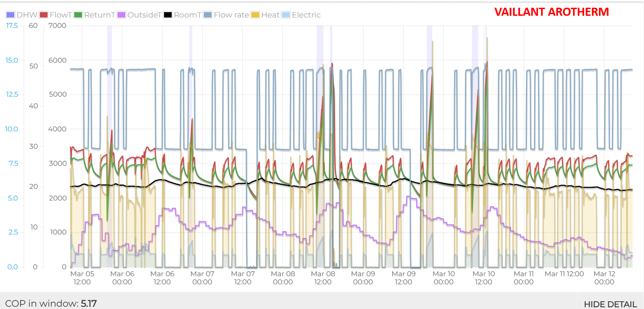Toggle the RoomT series label
The image size is (644, 309).
click(188, 15)
